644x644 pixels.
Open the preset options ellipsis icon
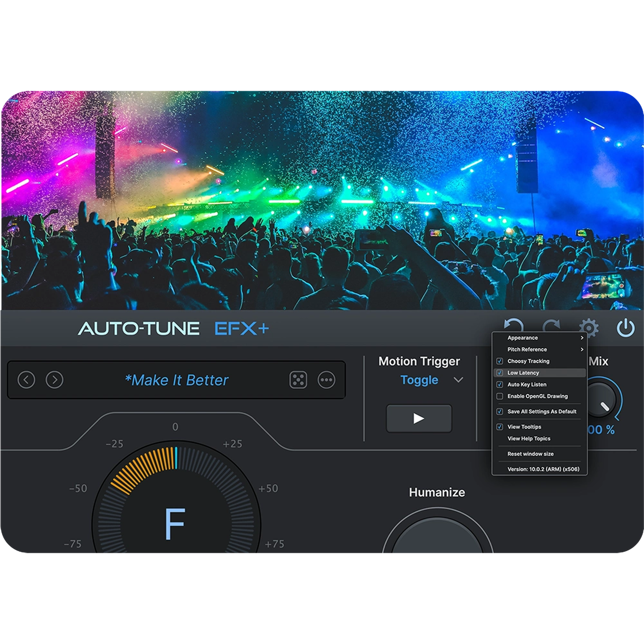(x=326, y=380)
